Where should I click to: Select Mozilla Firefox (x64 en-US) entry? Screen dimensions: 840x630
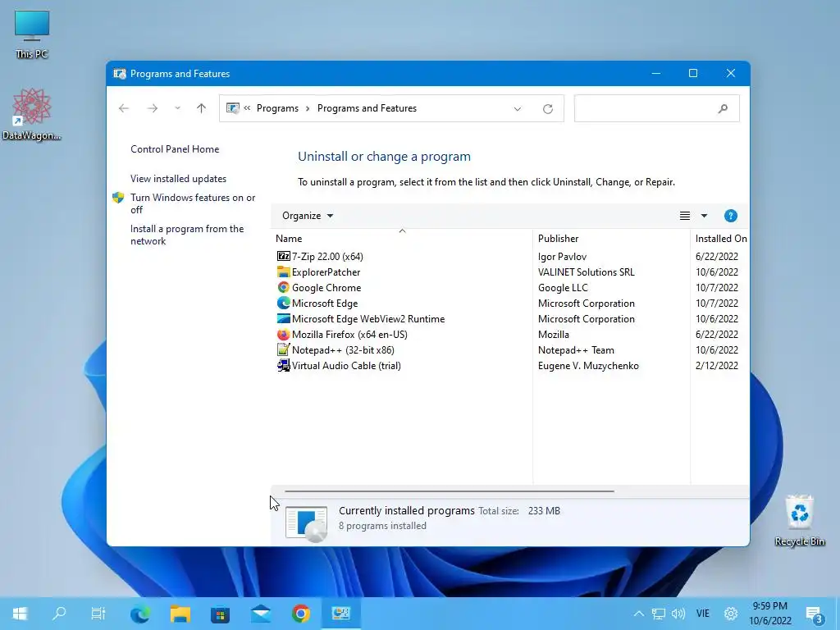pyautogui.click(x=349, y=334)
